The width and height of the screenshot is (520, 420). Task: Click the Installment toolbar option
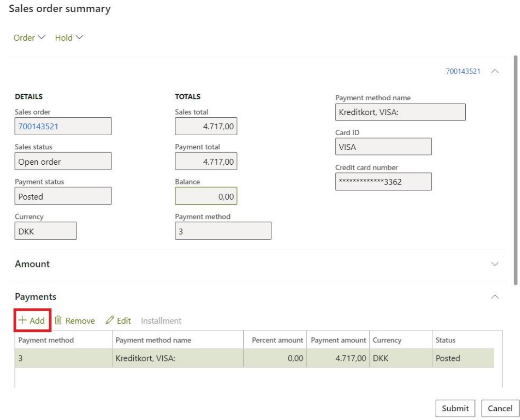pyautogui.click(x=161, y=321)
